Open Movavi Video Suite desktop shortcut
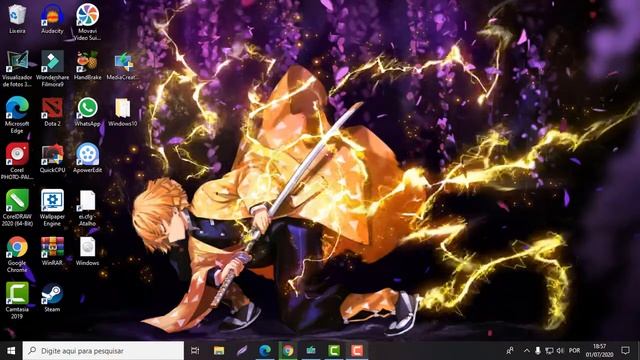The height and width of the screenshot is (360, 640). (x=87, y=22)
